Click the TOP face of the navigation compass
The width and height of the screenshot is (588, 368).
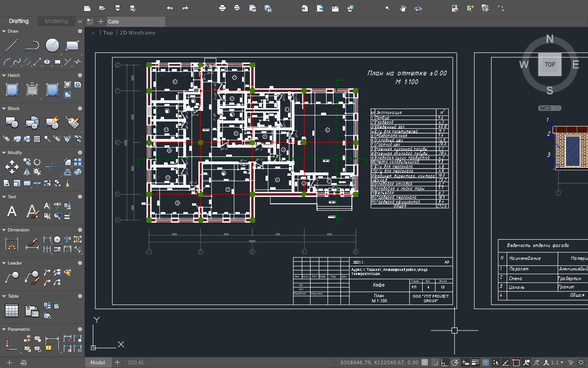(x=549, y=64)
